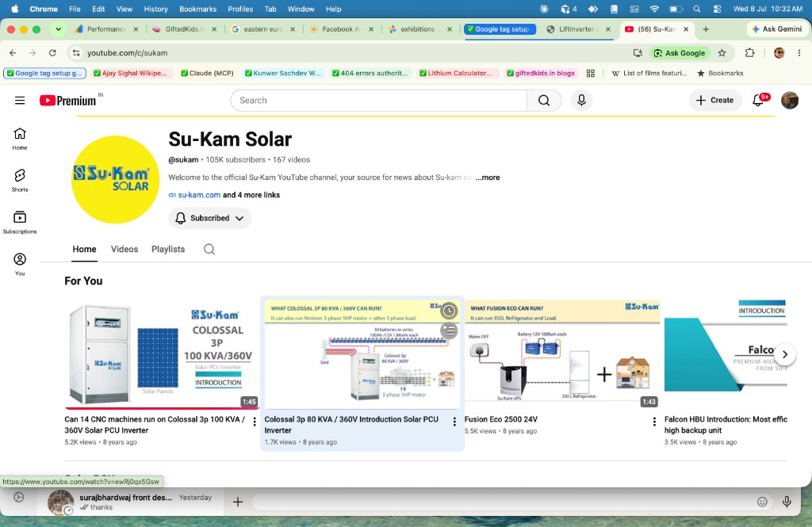
Task: Open Subscriptions in the sidebar
Action: tap(20, 222)
